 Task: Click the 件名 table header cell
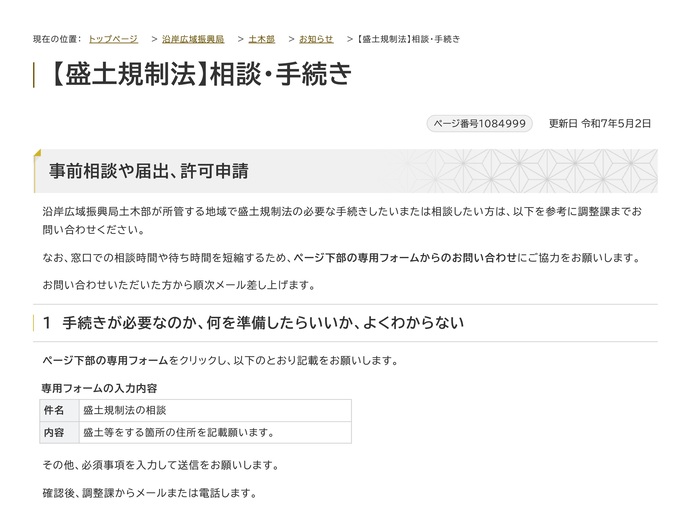[59, 411]
